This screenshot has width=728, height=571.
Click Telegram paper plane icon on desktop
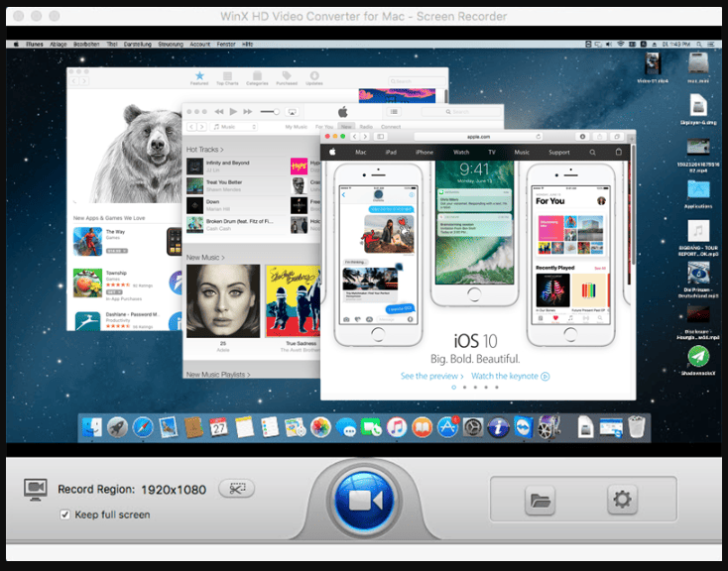tap(698, 357)
